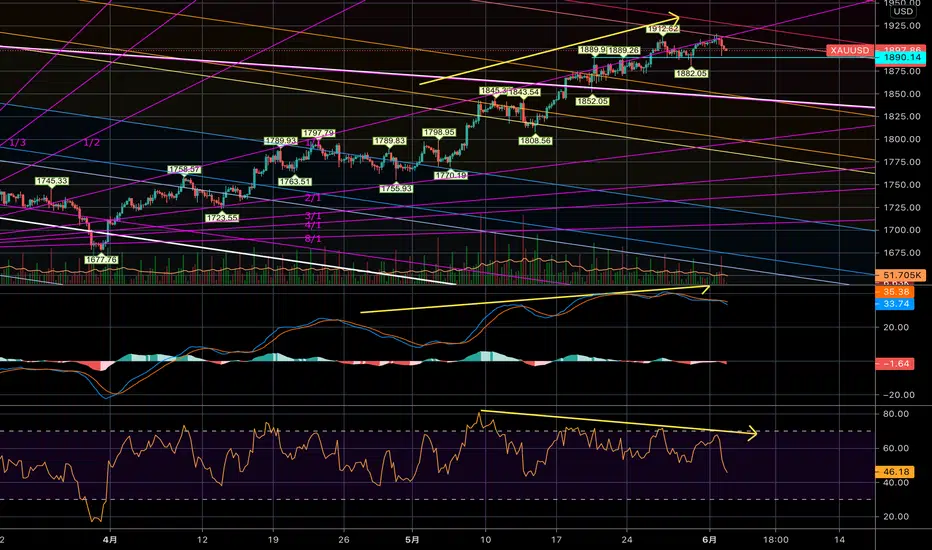Screen dimensions: 932x550
Task: Click the 1775.00 price axis value
Action: click(x=902, y=162)
